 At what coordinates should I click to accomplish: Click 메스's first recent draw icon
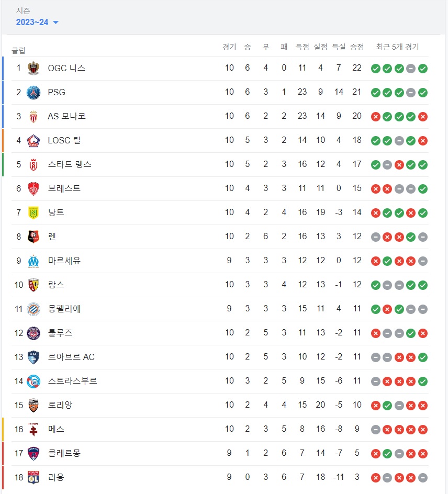(376, 430)
